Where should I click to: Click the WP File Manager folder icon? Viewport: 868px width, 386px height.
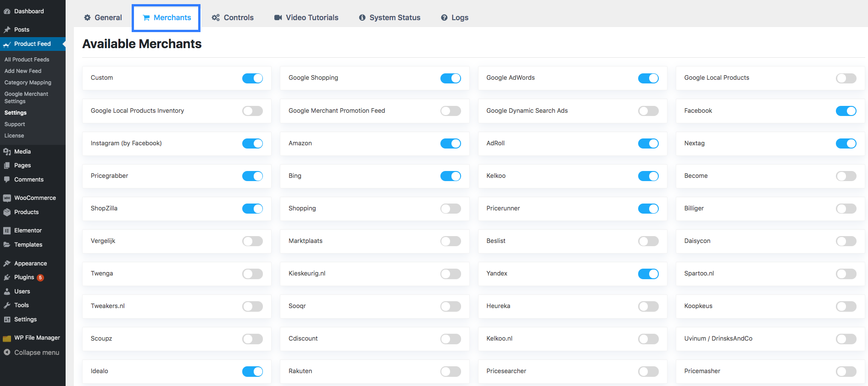pyautogui.click(x=7, y=338)
